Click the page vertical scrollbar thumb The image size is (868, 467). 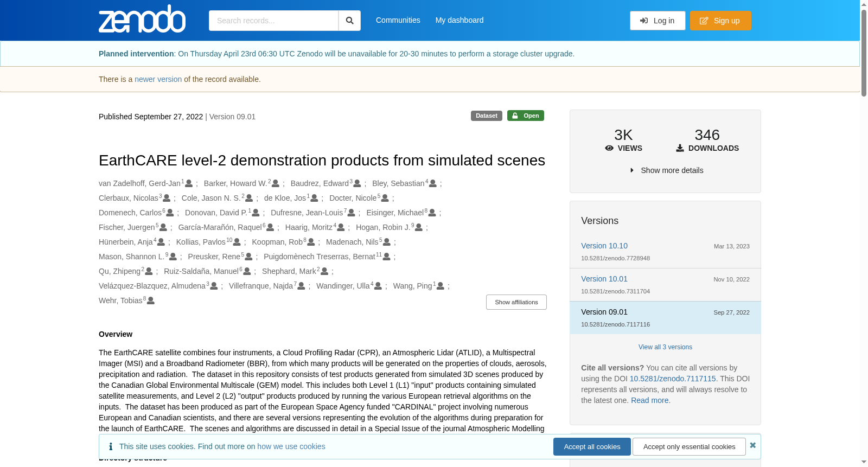click(864, 53)
